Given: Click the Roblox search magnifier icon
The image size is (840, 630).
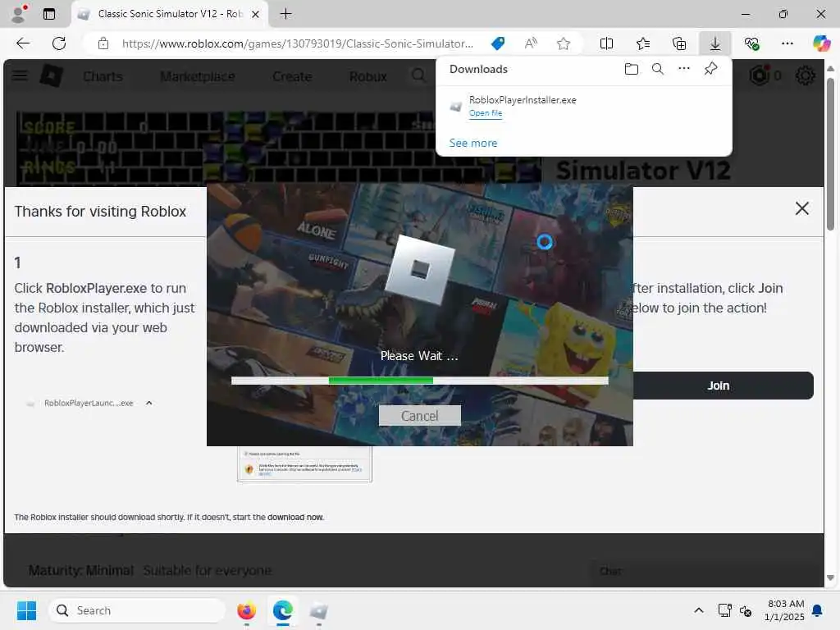Looking at the screenshot, I should coord(418,75).
